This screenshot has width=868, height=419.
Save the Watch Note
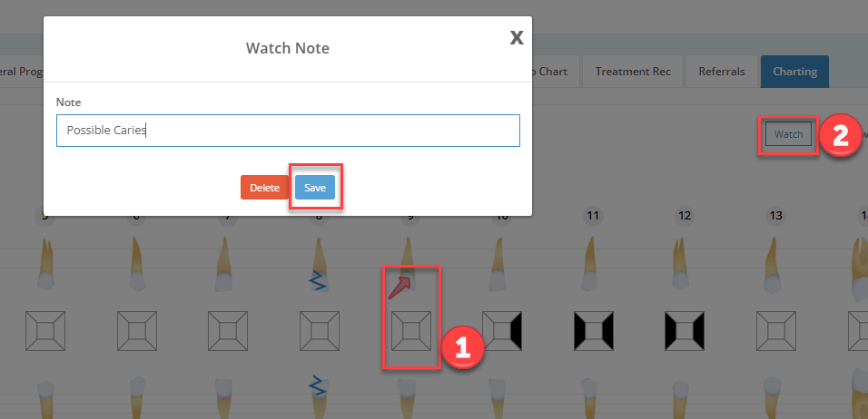click(x=314, y=188)
